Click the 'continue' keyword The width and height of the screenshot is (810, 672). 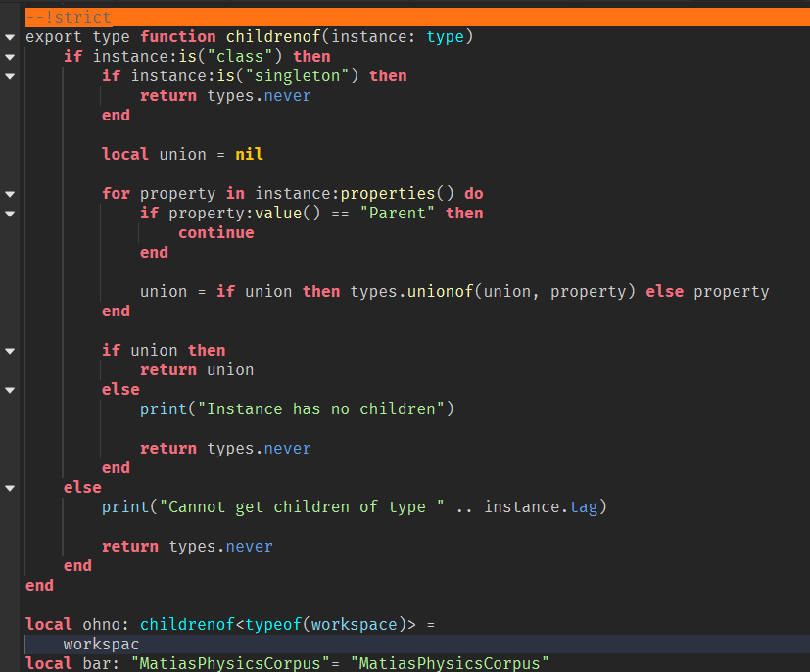pyautogui.click(x=215, y=232)
